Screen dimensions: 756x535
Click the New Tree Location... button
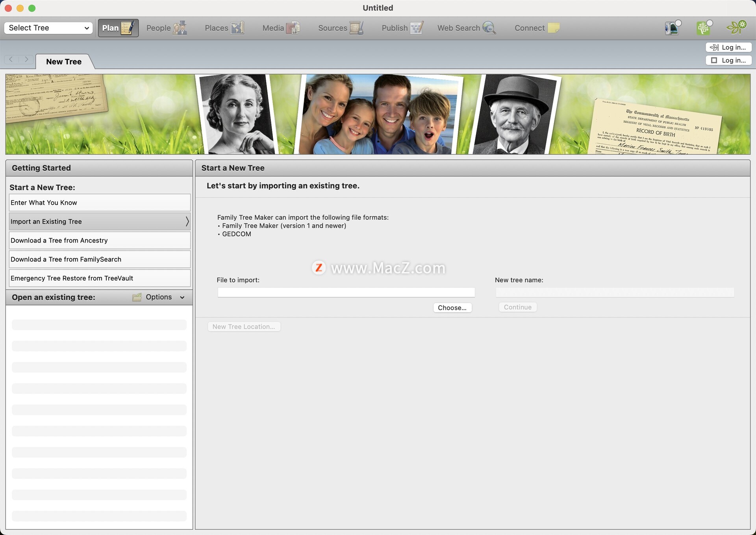tap(244, 327)
